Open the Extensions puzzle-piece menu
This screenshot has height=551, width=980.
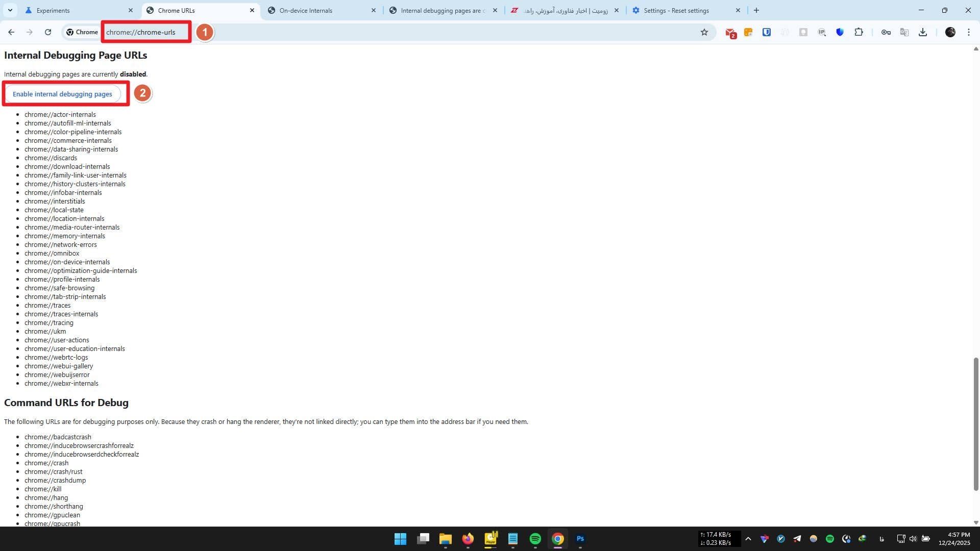[859, 32]
